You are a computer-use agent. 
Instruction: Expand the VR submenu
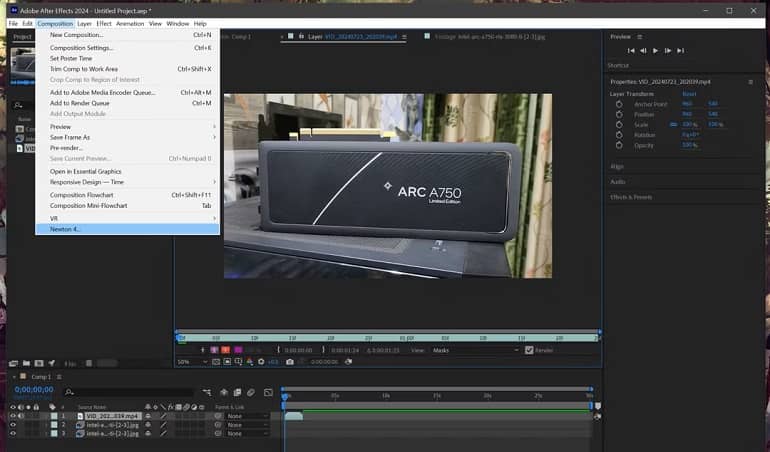(127, 218)
